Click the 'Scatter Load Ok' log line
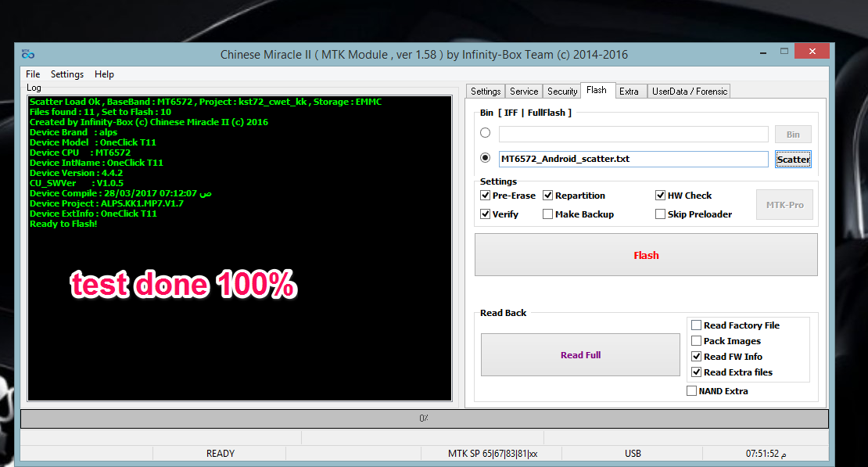 206,102
